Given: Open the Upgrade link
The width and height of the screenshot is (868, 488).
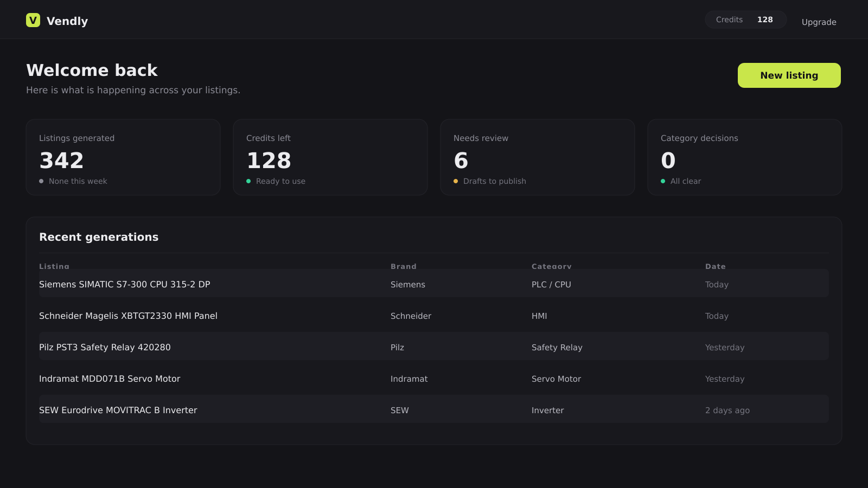Looking at the screenshot, I should pos(819,22).
